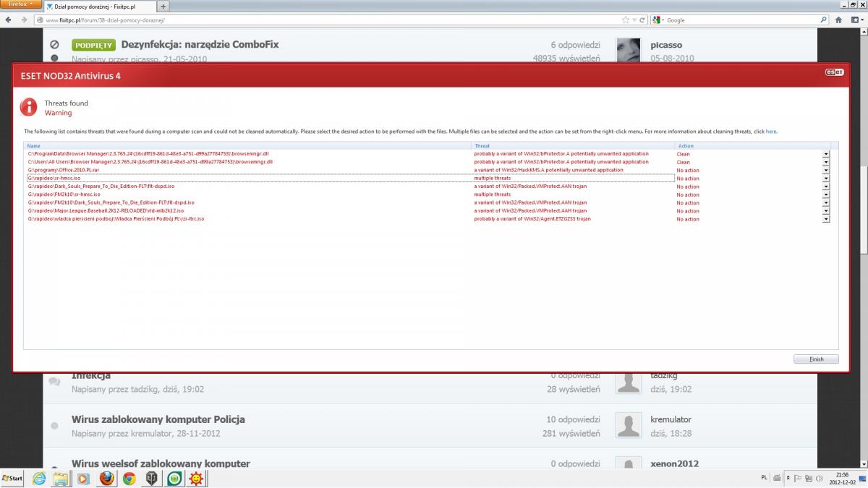Screen dimensions: 868x488
Task: Open action dropdown for FM2k10\sr-hmsc.iso
Action: click(x=825, y=194)
